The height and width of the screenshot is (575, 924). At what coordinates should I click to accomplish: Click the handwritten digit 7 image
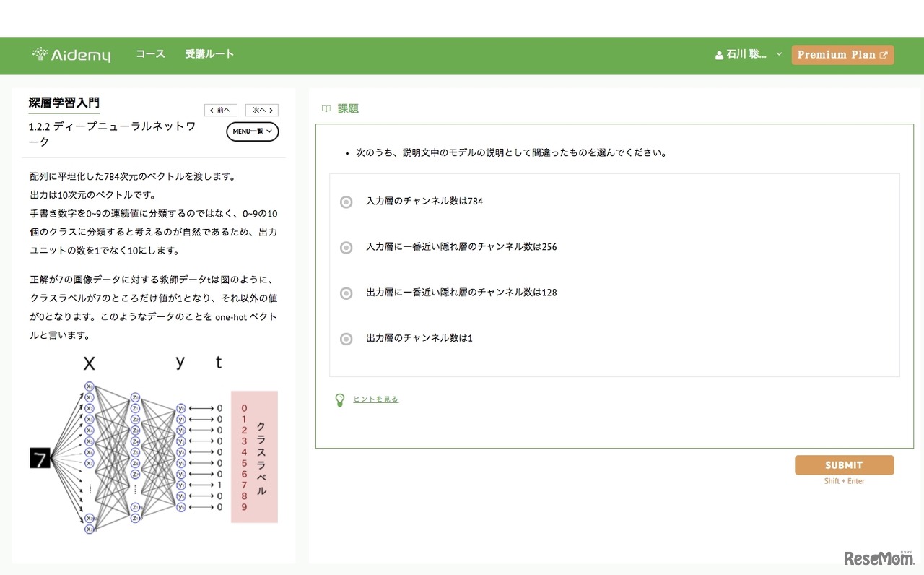pyautogui.click(x=41, y=457)
